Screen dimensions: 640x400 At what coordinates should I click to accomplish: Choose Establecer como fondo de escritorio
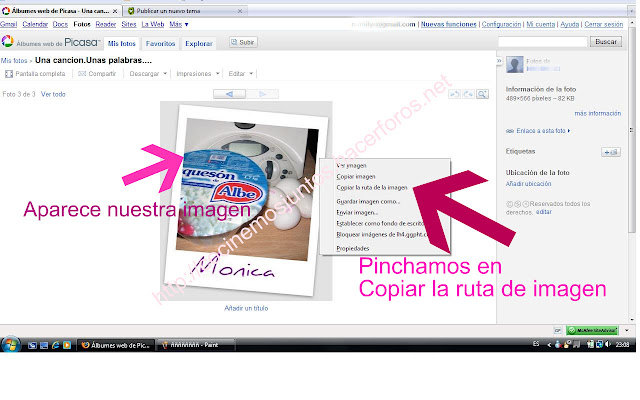(380, 224)
